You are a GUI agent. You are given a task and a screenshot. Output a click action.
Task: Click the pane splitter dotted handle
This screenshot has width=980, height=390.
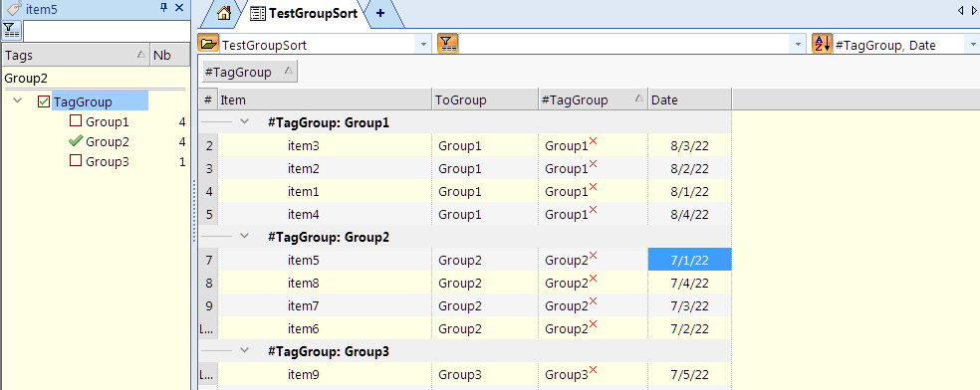tap(194, 211)
